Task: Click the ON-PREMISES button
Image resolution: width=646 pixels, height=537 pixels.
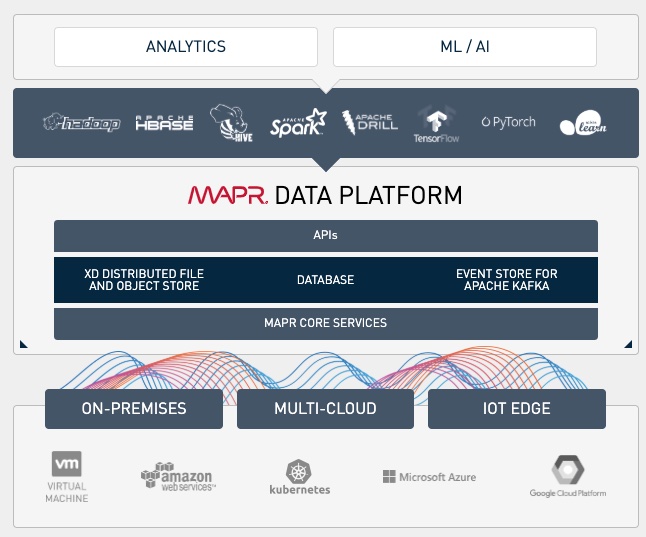Action: pyautogui.click(x=134, y=409)
